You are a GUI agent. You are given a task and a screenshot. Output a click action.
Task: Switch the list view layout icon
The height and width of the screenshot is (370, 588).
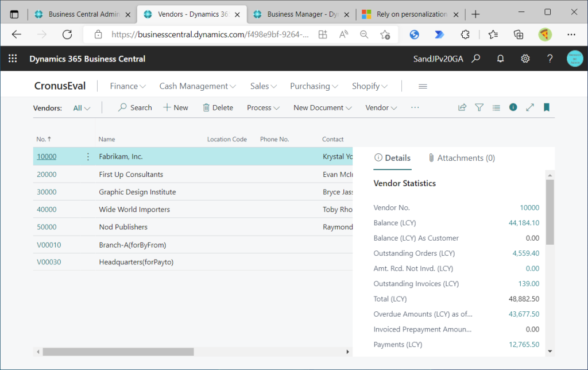[x=496, y=107]
